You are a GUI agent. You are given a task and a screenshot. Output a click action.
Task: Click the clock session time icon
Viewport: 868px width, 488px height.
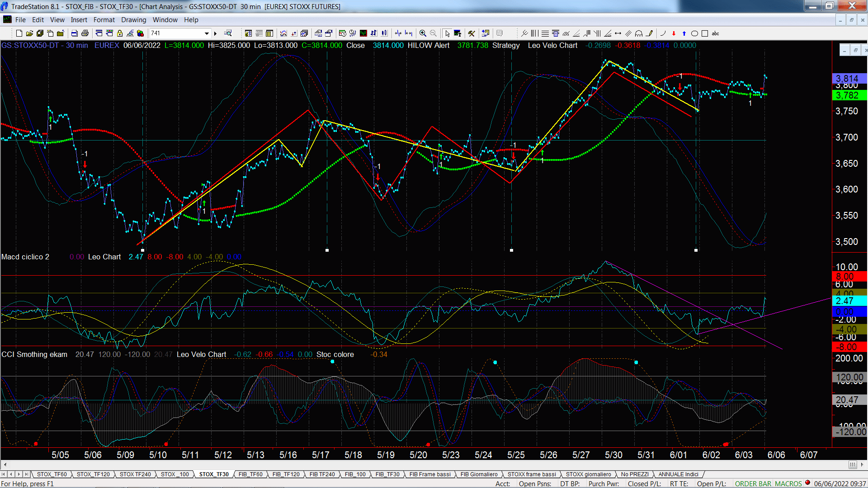[342, 33]
